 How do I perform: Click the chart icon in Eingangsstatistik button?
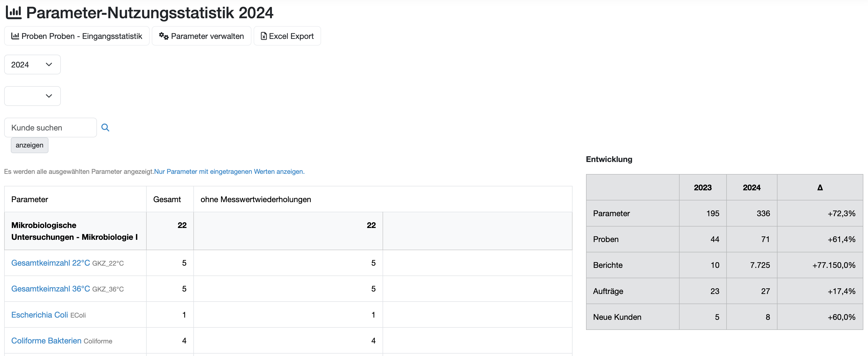pos(15,36)
